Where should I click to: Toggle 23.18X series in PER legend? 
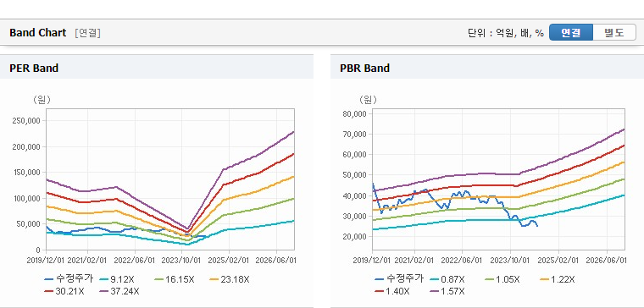click(x=229, y=279)
